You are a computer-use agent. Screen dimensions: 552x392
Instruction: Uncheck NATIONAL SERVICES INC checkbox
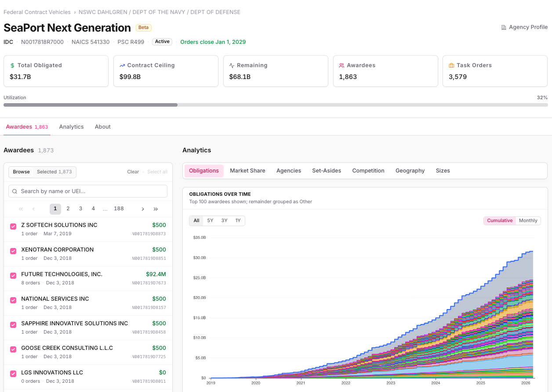[x=13, y=300]
